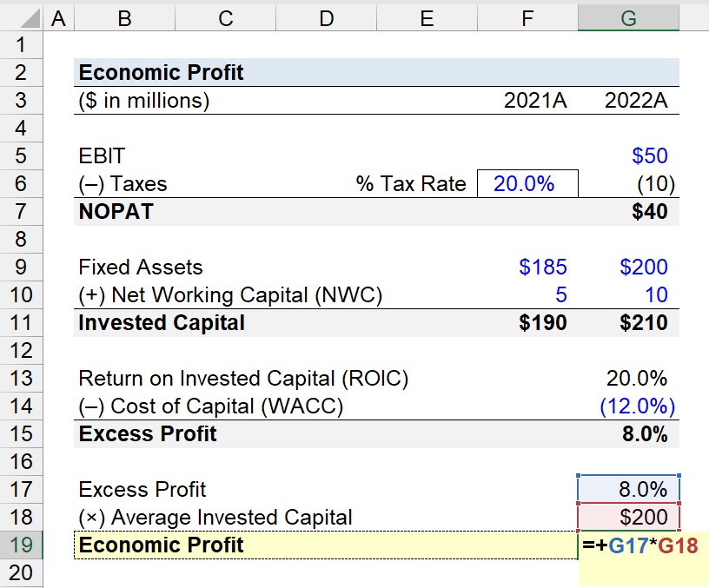
Task: Click the 20.0% tax rate input cell
Action: (527, 183)
